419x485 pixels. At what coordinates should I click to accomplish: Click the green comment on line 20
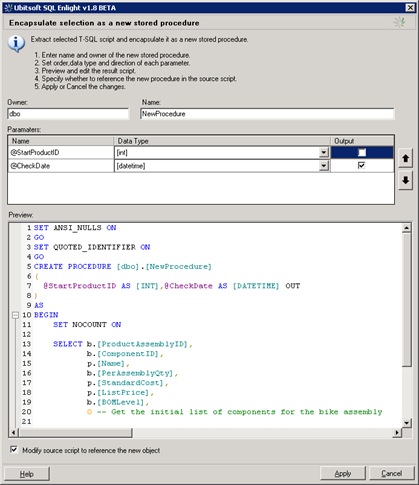(x=239, y=412)
